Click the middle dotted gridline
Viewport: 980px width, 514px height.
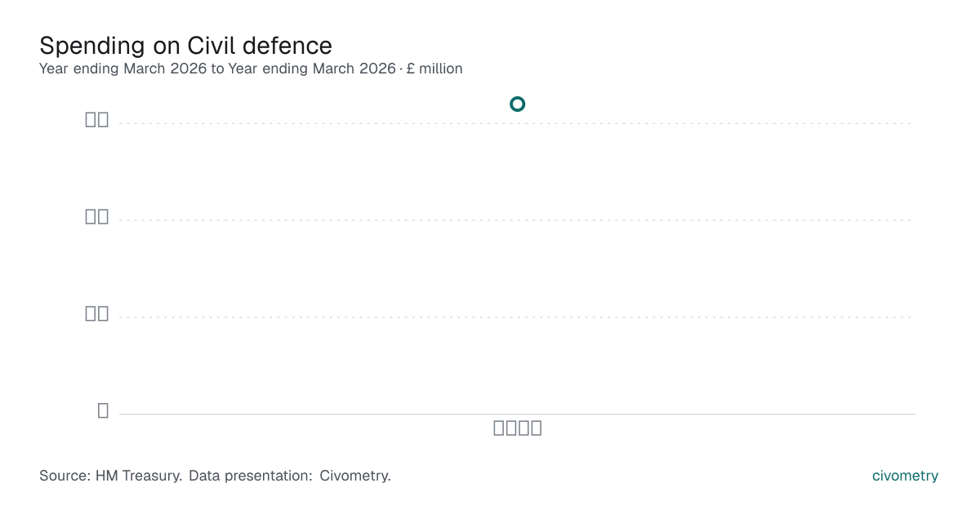click(517, 220)
